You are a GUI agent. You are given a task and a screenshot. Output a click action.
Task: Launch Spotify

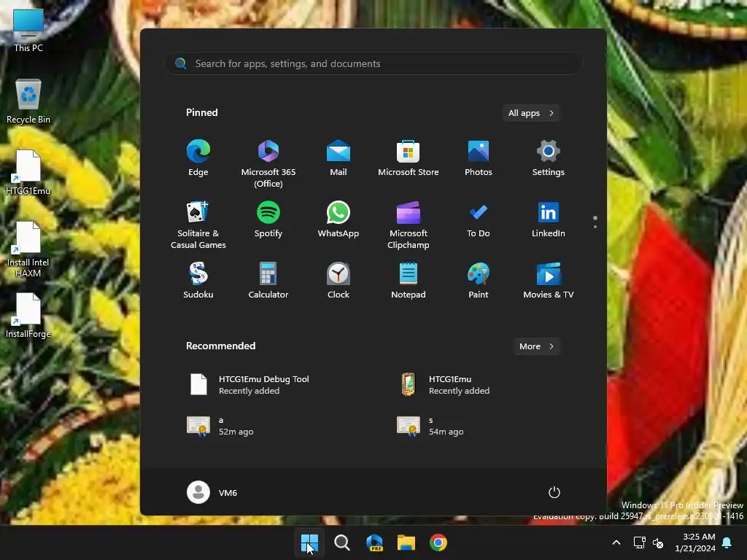point(268,219)
